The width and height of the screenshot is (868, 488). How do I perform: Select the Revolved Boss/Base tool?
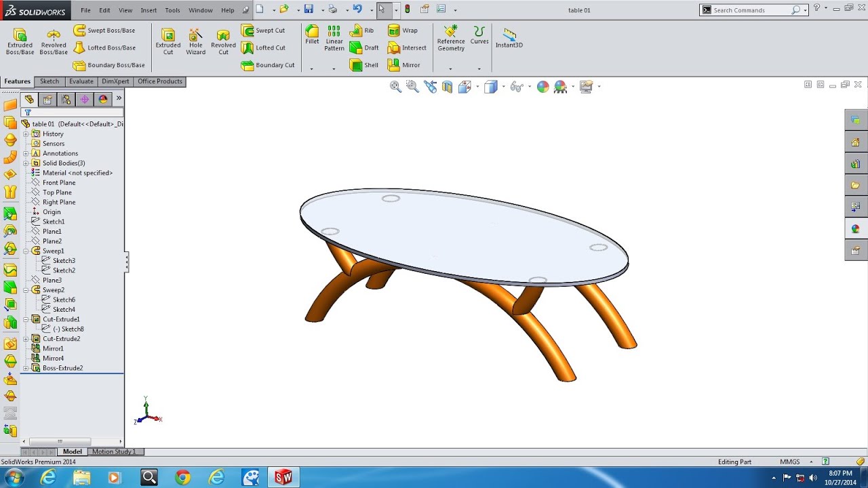(x=54, y=41)
